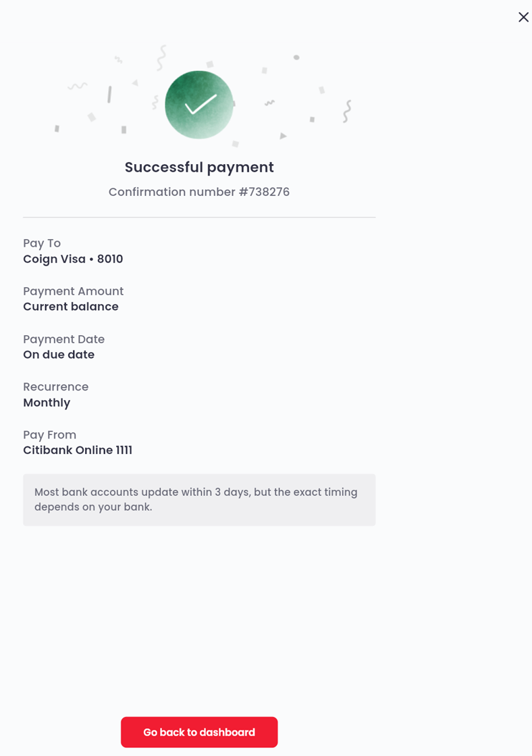Image resolution: width=532 pixels, height=756 pixels.
Task: Select On due date value
Action: [59, 354]
